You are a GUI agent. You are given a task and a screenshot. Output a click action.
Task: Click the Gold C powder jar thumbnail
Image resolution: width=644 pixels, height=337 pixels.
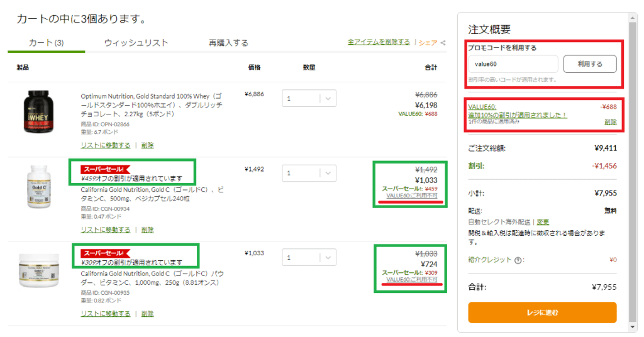pos(38,270)
